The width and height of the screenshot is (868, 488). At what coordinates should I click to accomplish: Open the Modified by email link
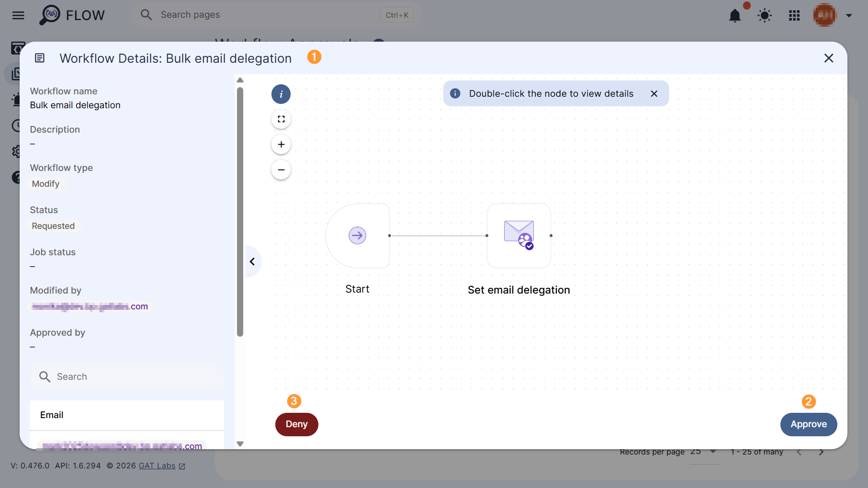90,306
